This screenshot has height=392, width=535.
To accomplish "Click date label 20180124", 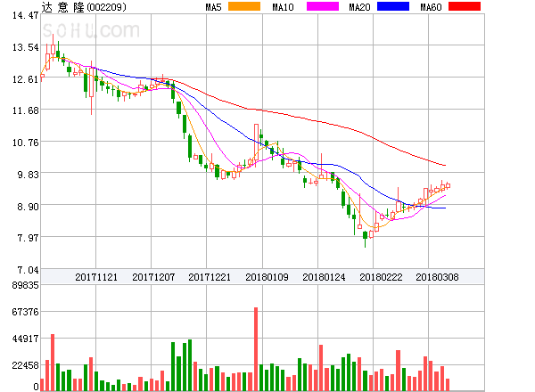I will point(324,277).
